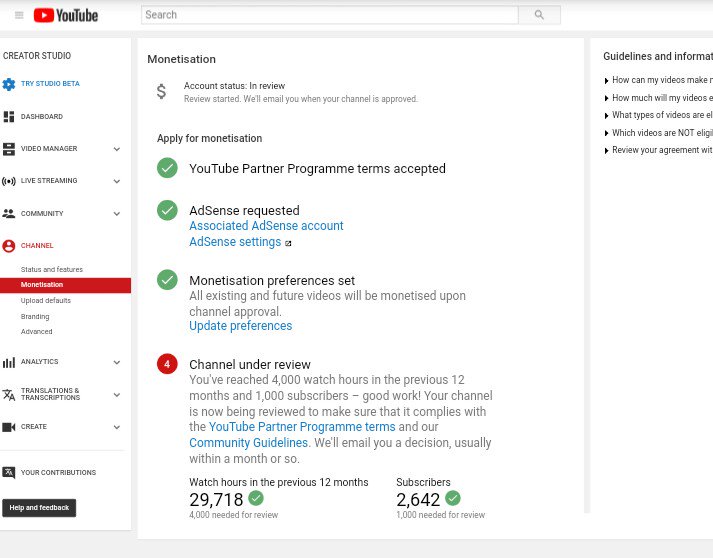Click green check beside Partner Programme terms
The width and height of the screenshot is (713, 558).
click(167, 168)
